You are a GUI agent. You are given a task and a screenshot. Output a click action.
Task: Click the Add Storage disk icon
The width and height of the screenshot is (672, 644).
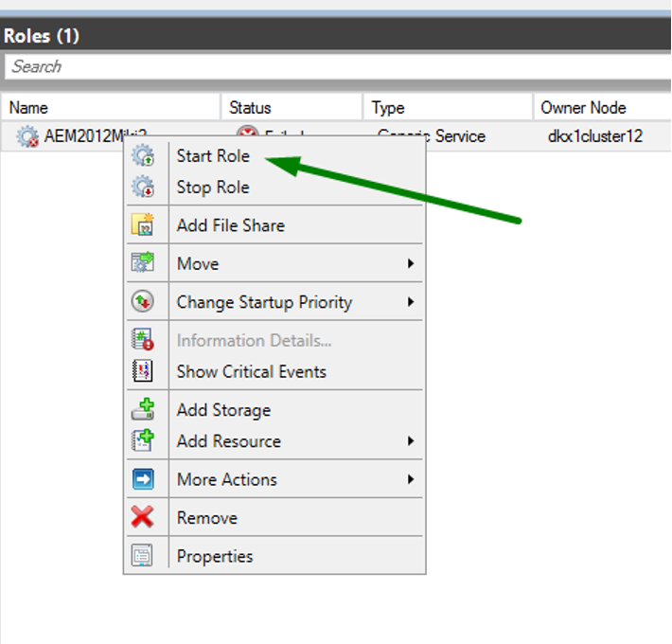click(x=143, y=409)
